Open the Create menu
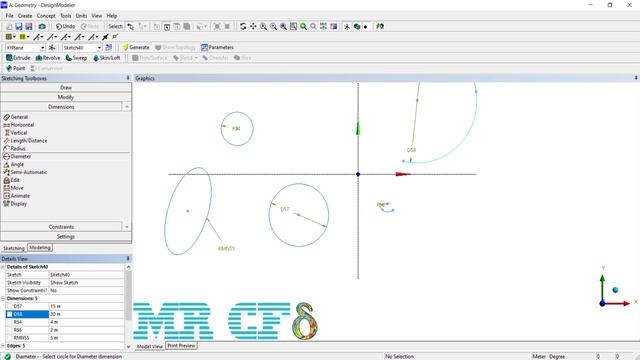The image size is (640, 360). [25, 16]
